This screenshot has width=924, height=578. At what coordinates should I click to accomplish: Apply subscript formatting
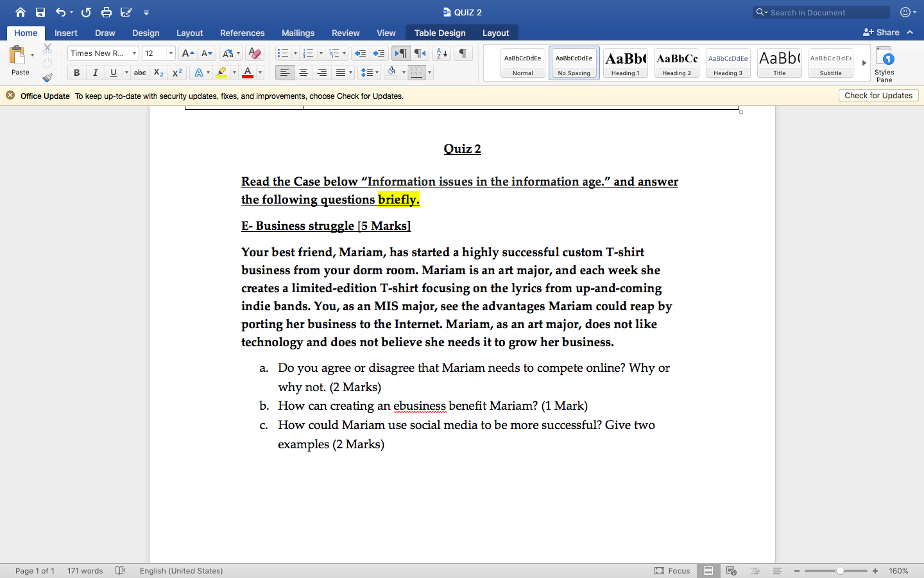tap(158, 73)
